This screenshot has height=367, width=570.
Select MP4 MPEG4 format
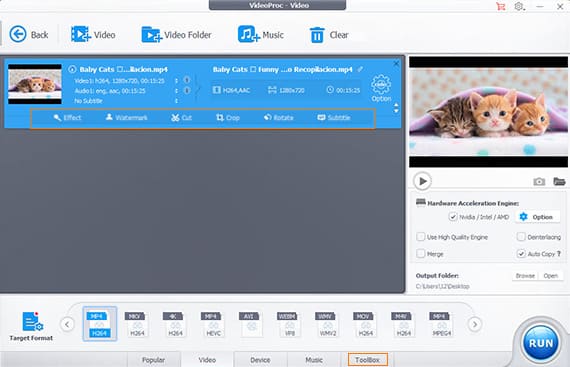pos(440,324)
